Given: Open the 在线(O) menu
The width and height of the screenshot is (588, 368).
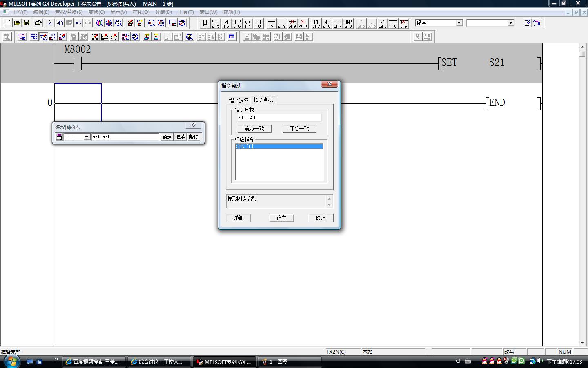Looking at the screenshot, I should point(141,12).
